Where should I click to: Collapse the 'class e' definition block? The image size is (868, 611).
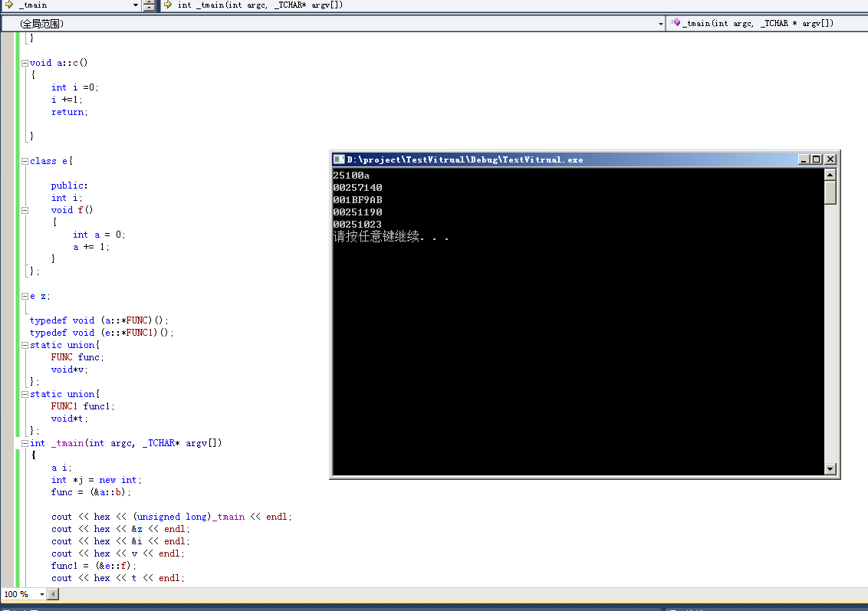tap(25, 161)
